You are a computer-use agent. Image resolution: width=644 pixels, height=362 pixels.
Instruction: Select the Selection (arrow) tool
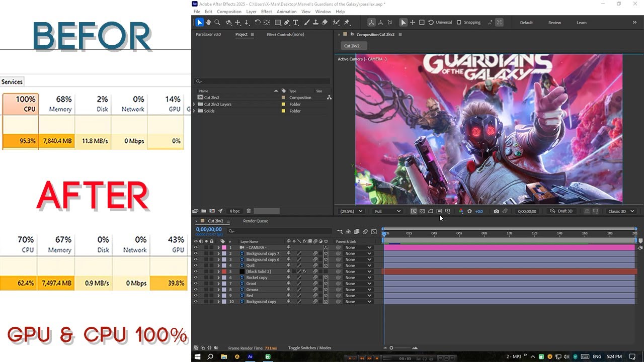tap(200, 22)
